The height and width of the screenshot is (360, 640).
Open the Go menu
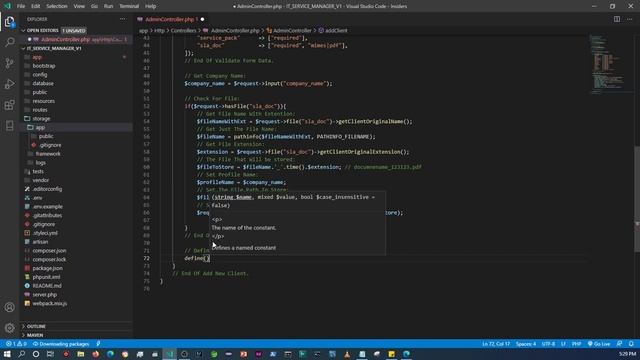point(94,6)
